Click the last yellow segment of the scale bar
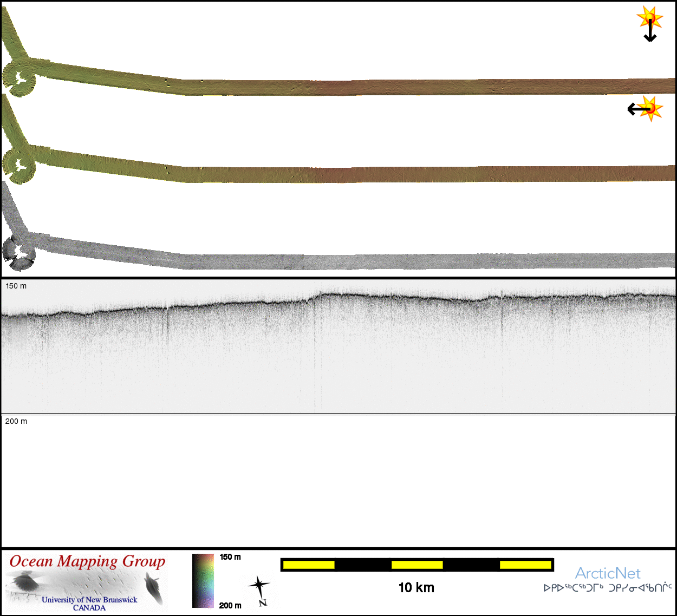This screenshot has width=677, height=616. point(525,565)
